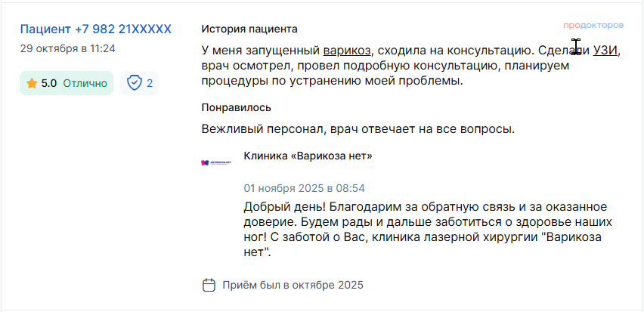Follow the underlined «варикоз» link
The width and height of the screenshot is (644, 312).
coord(346,51)
